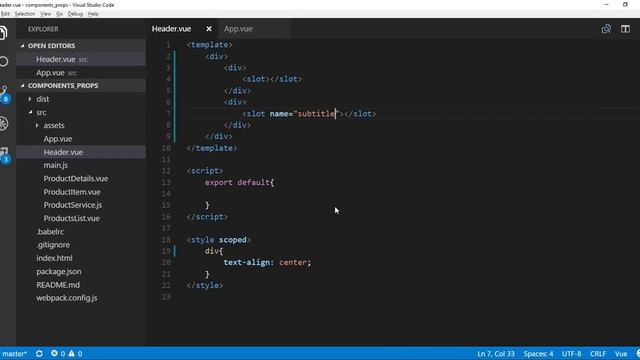Click the "export default{" code line
Image resolution: width=640 pixels, height=360 pixels.
[x=239, y=182]
